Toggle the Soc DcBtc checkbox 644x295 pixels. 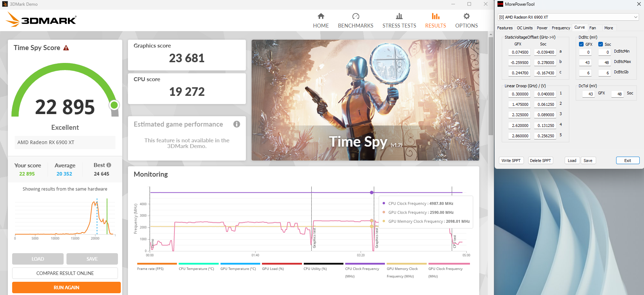coord(600,44)
